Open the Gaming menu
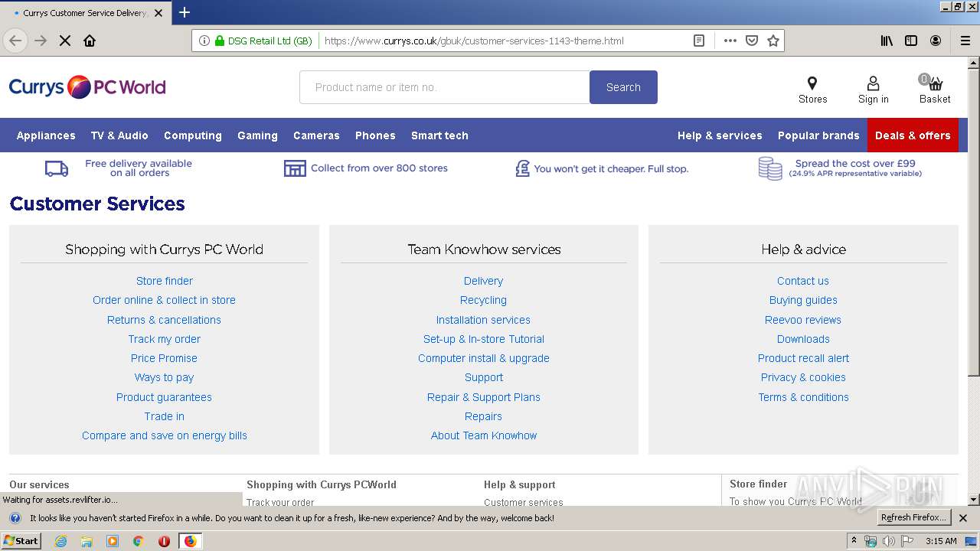 coord(257,135)
